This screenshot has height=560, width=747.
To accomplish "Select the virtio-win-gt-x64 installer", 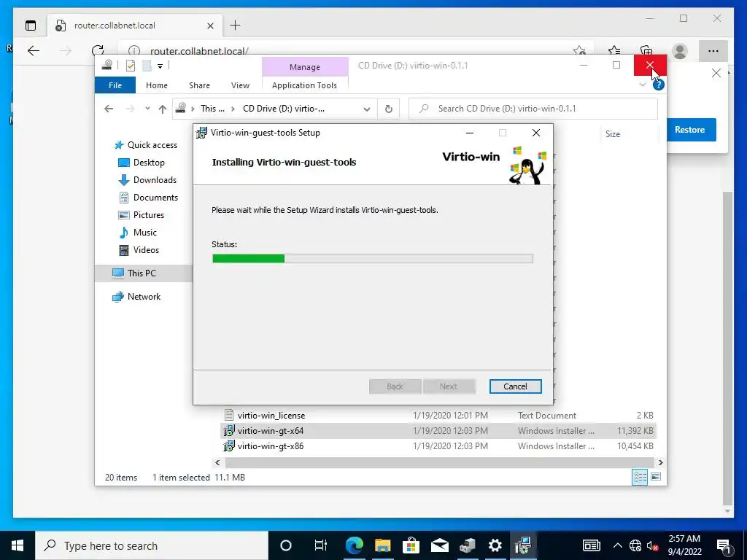I will coord(438,431).
